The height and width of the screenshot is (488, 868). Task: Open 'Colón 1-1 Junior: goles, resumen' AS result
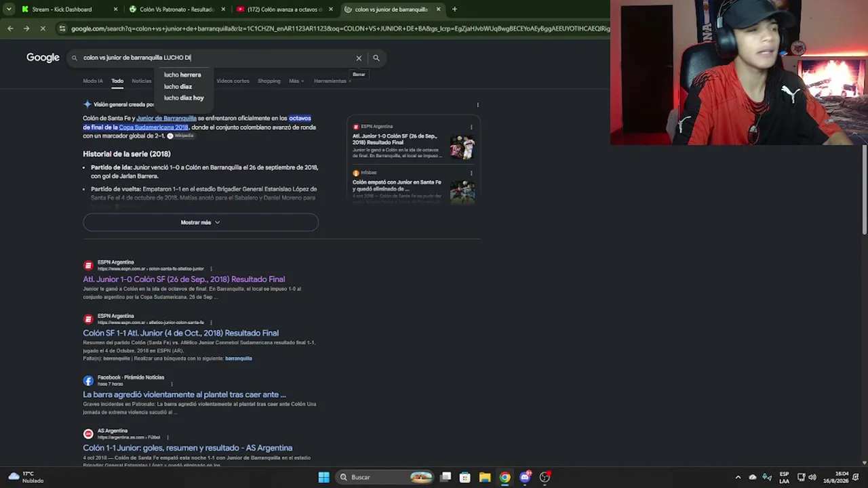[x=188, y=448]
